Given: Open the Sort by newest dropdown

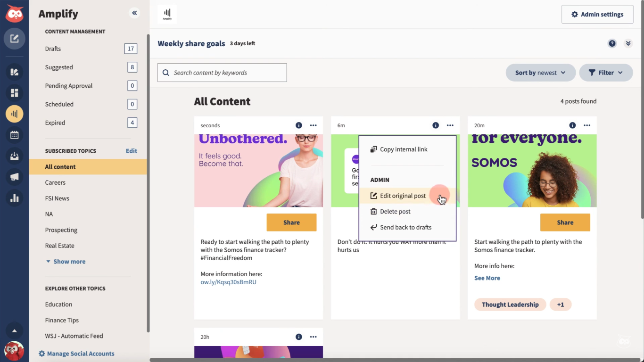Looking at the screenshot, I should click(541, 73).
